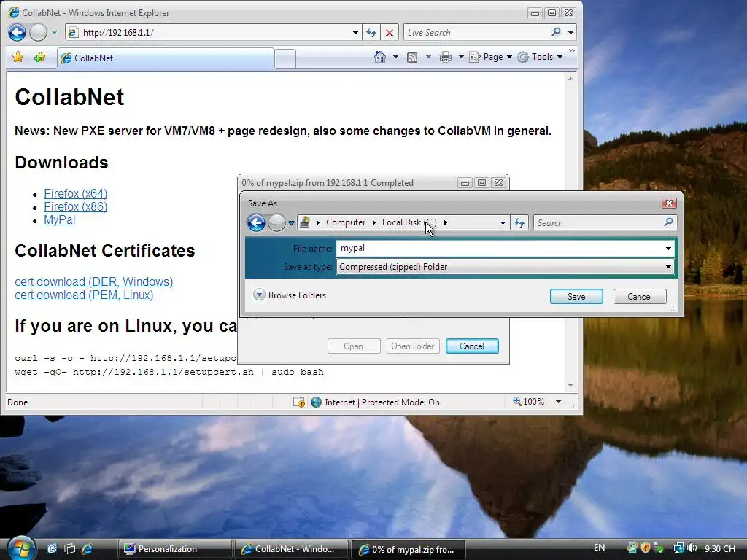Select the CollabNet browser tab
This screenshot has height=560, width=747.
[166, 58]
